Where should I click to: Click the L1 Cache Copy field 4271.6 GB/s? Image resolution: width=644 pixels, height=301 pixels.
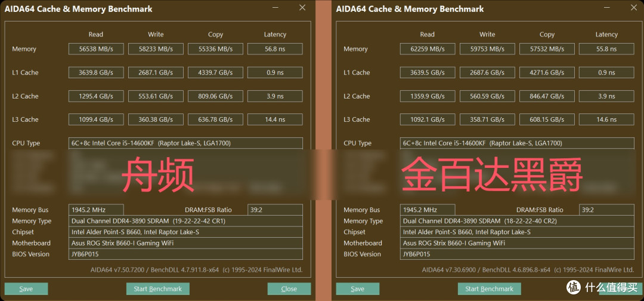click(547, 72)
